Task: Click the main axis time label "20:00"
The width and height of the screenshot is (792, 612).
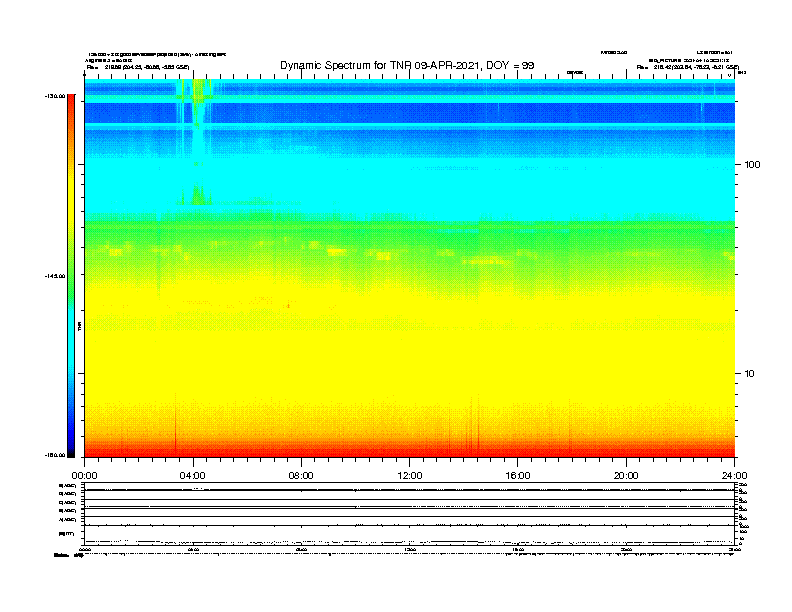Action: coord(626,476)
